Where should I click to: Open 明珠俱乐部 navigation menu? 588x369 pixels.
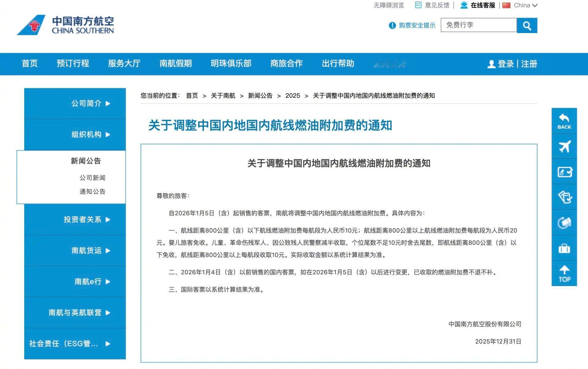coord(231,64)
